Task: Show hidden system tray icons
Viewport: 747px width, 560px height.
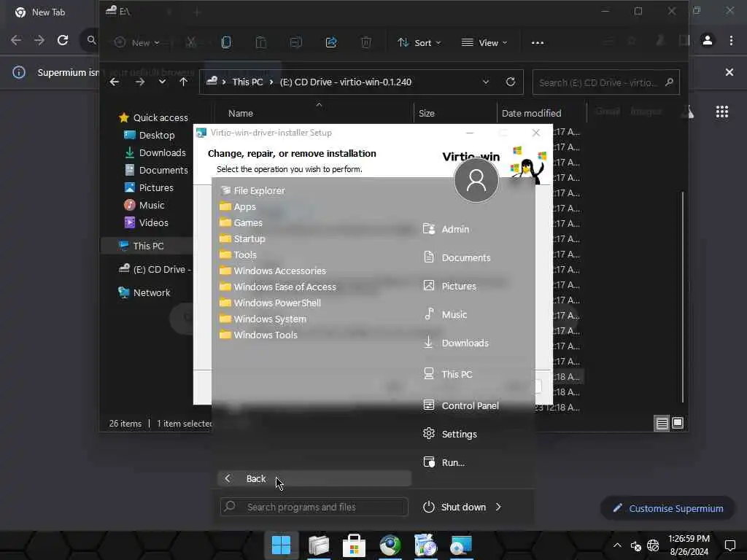Action: click(x=617, y=545)
